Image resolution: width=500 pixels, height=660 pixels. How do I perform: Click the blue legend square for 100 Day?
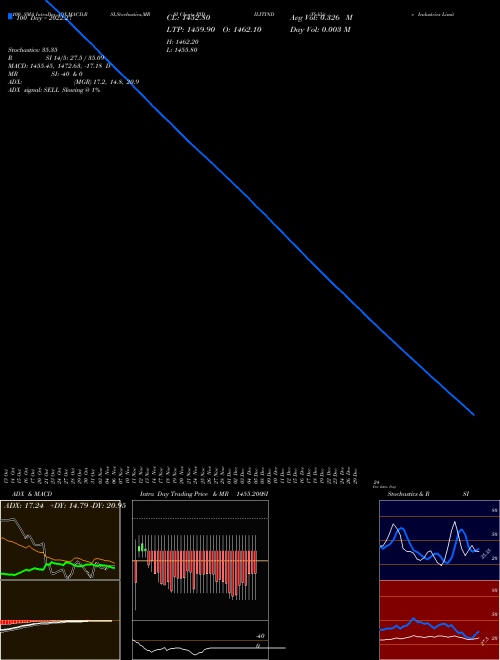coord(10,16)
